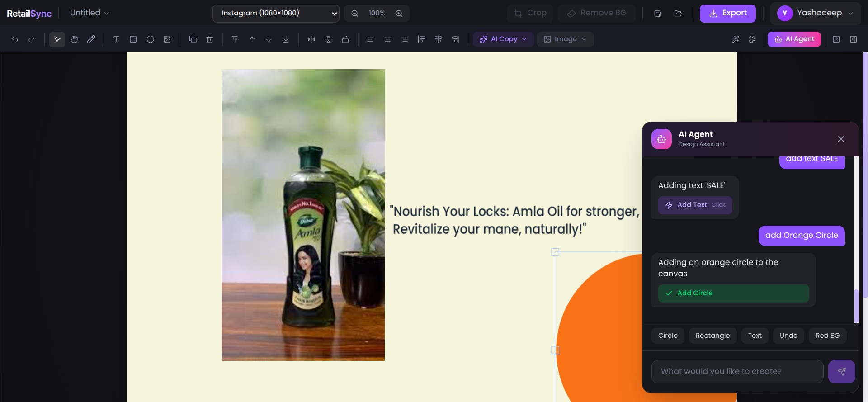This screenshot has height=402, width=868.
Task: Toggle the lock object icon
Action: pos(345,39)
